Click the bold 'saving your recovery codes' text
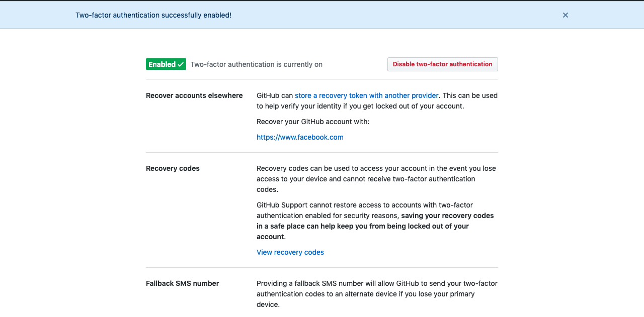This screenshot has height=317, width=644. [447, 216]
